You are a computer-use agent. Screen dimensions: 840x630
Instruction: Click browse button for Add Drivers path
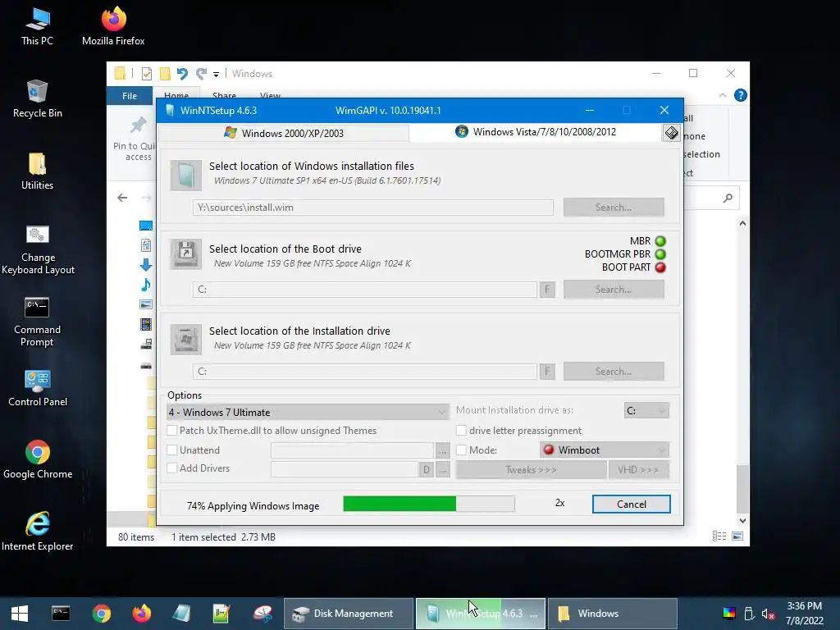(x=442, y=470)
